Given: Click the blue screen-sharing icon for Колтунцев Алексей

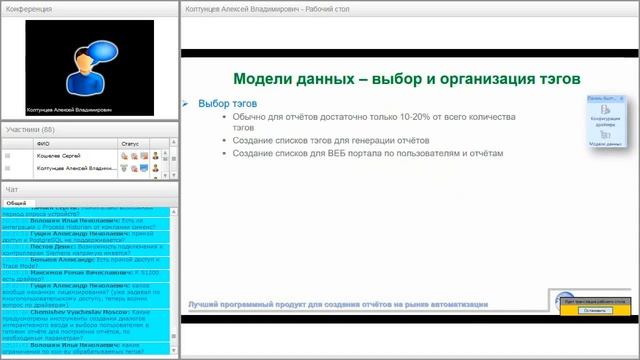Looking at the screenshot, I should coord(144,168).
